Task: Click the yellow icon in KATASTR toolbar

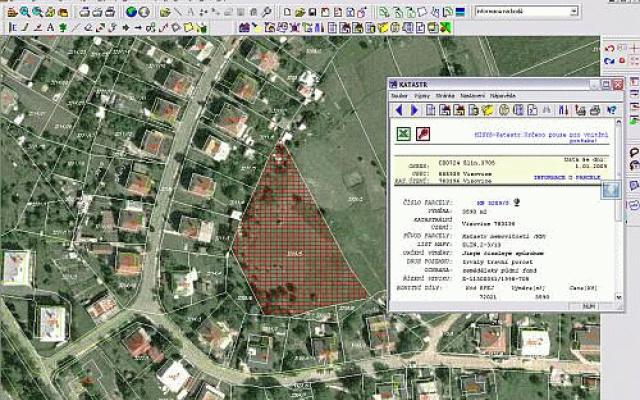Action: [487, 110]
